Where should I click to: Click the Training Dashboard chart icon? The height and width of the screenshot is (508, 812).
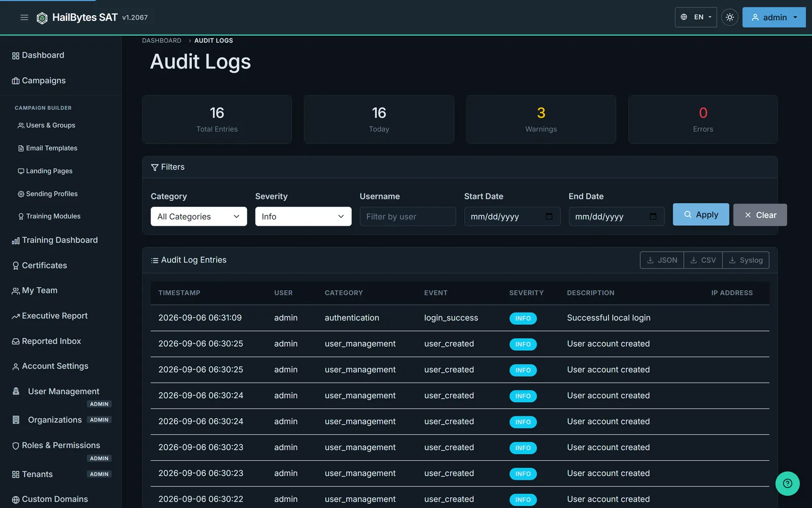[16, 241]
